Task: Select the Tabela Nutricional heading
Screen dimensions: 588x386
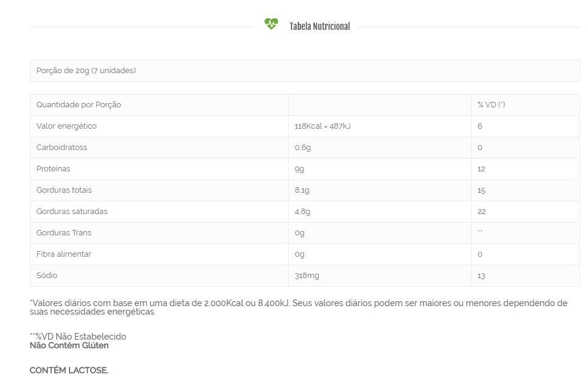Action: [x=319, y=26]
